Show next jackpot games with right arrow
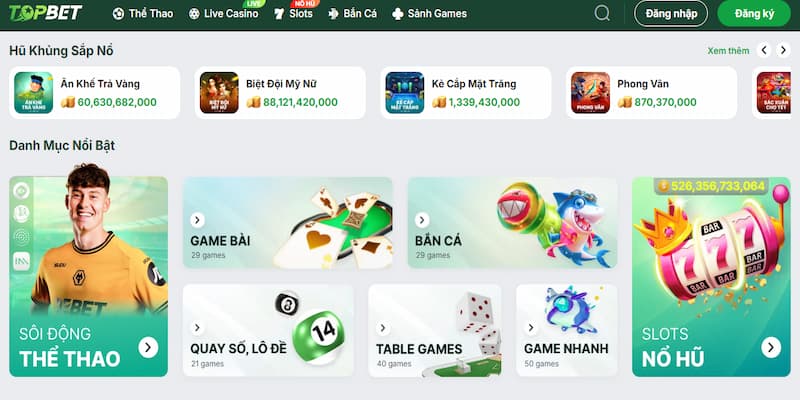800x400 pixels. click(x=783, y=50)
